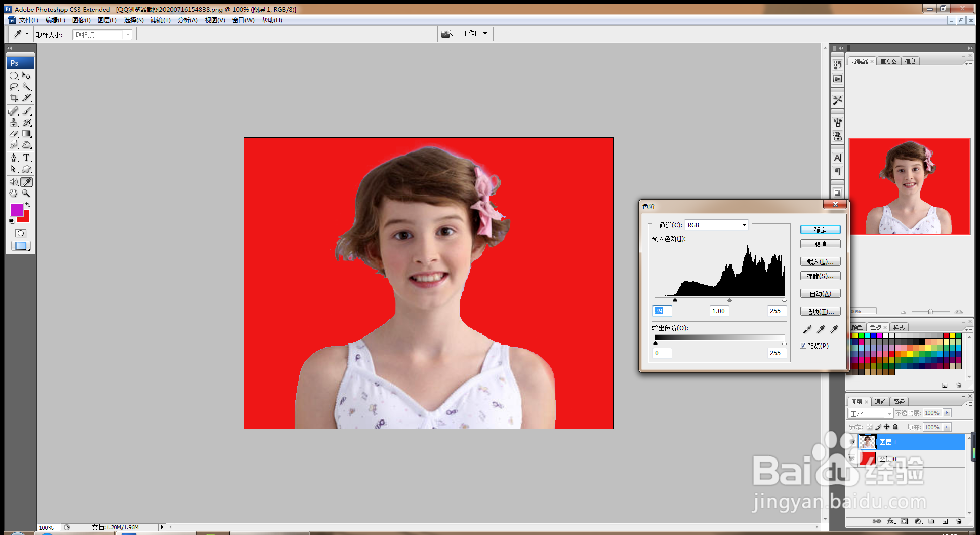The width and height of the screenshot is (980, 535).
Task: Select the Gradient tool
Action: 27,133
